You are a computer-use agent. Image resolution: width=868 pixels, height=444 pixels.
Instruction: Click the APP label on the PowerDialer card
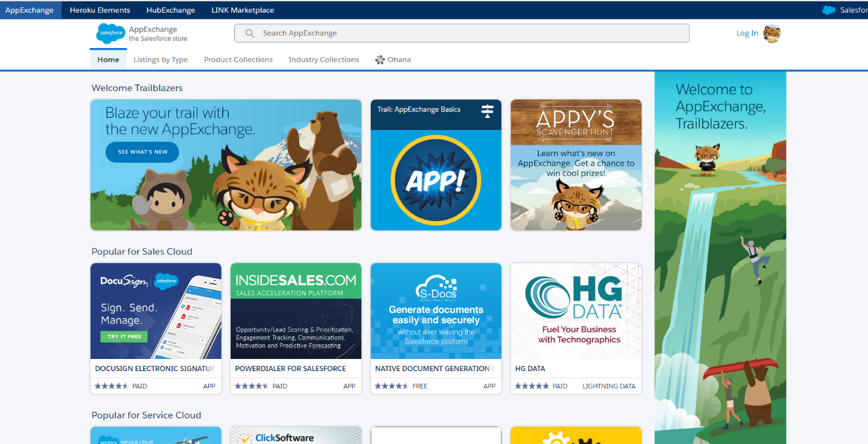[x=350, y=386]
